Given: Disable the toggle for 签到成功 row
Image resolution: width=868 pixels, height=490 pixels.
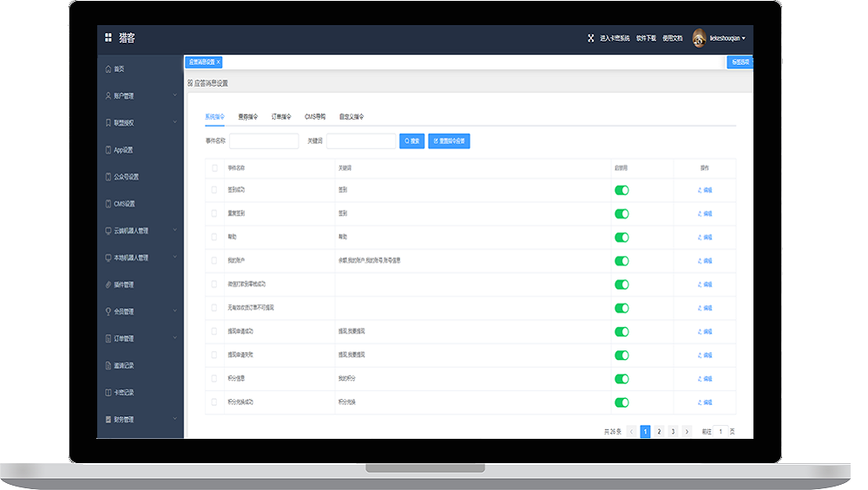Looking at the screenshot, I should coord(621,190).
